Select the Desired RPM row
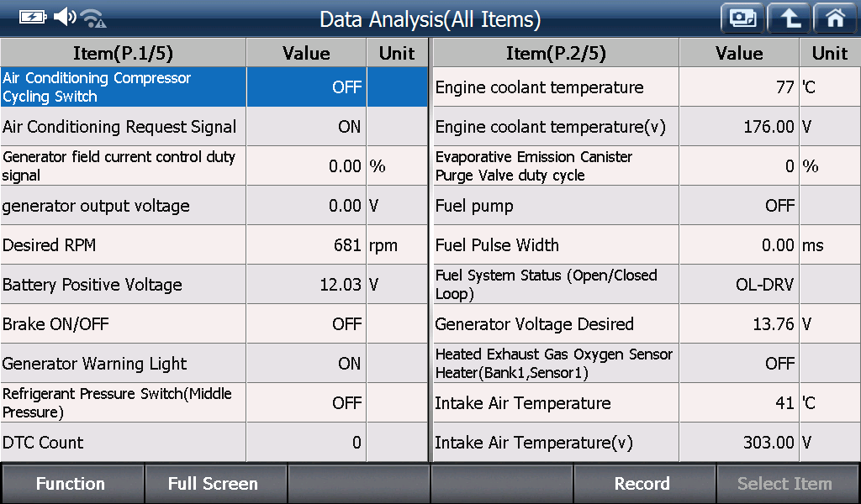The image size is (861, 504). tap(214, 245)
